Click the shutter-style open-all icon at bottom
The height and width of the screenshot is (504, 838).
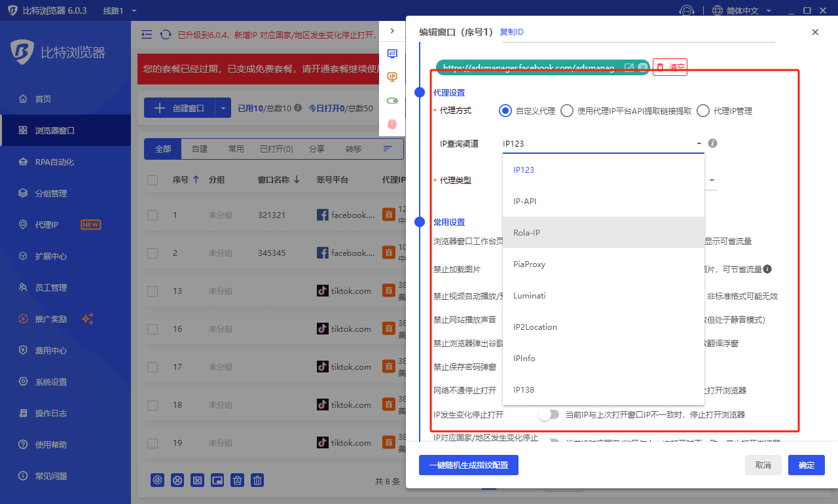point(157,480)
